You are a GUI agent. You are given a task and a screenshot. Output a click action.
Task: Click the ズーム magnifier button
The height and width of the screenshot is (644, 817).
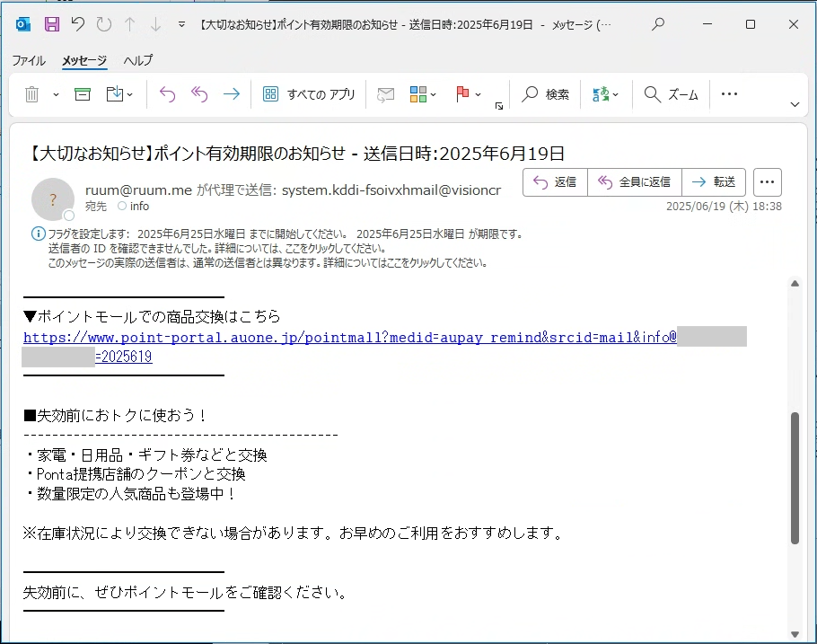tap(672, 94)
